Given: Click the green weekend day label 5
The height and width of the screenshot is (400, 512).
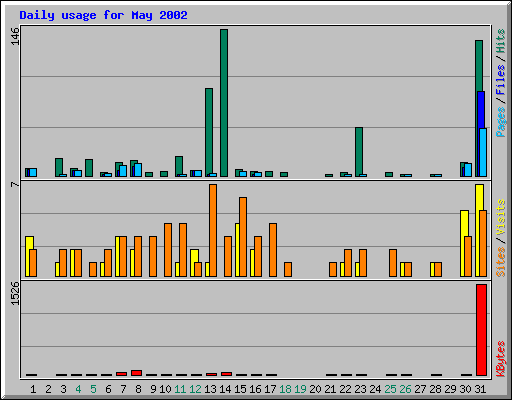Looking at the screenshot, I should [x=93, y=389].
